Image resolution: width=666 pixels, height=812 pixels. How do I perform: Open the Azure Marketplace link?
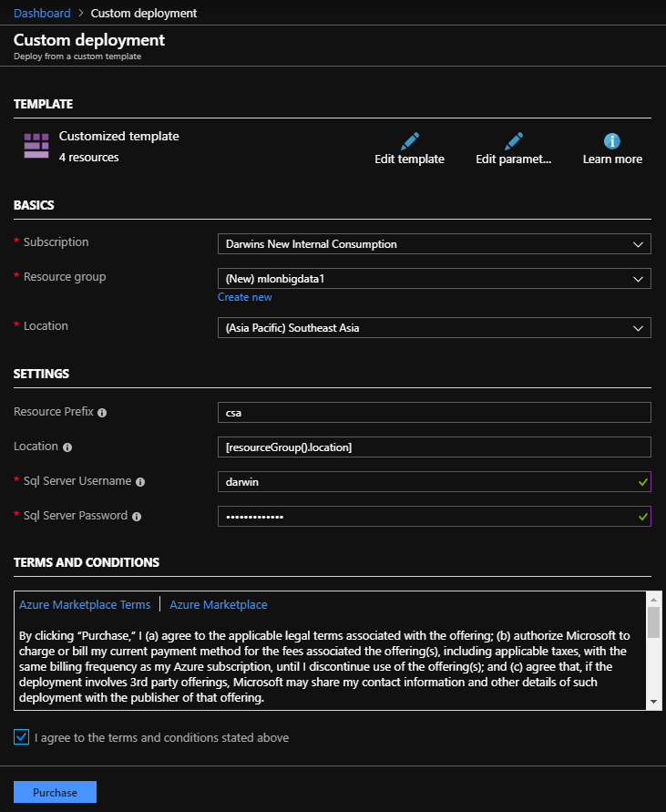pos(219,604)
